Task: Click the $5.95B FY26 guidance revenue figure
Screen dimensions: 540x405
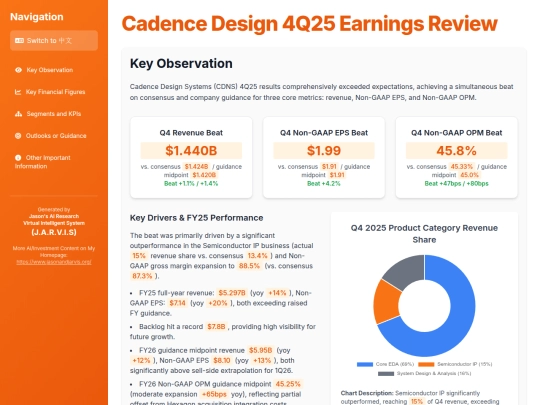Action: pos(260,351)
